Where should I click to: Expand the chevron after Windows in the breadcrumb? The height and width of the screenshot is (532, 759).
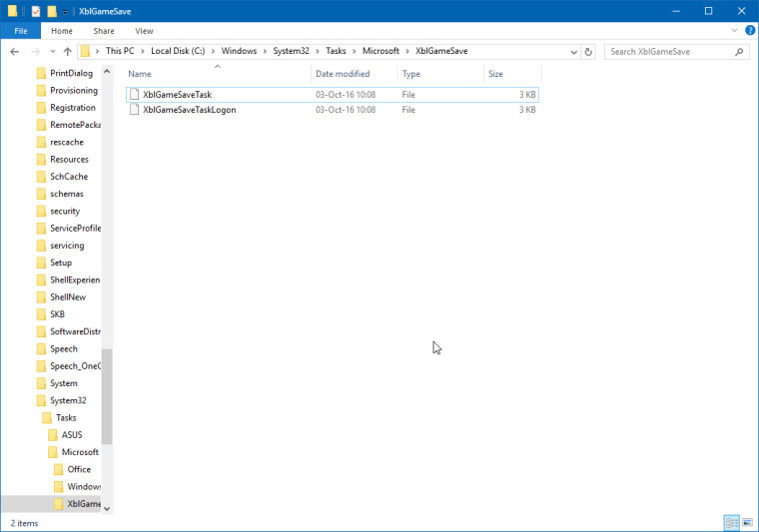[265, 51]
